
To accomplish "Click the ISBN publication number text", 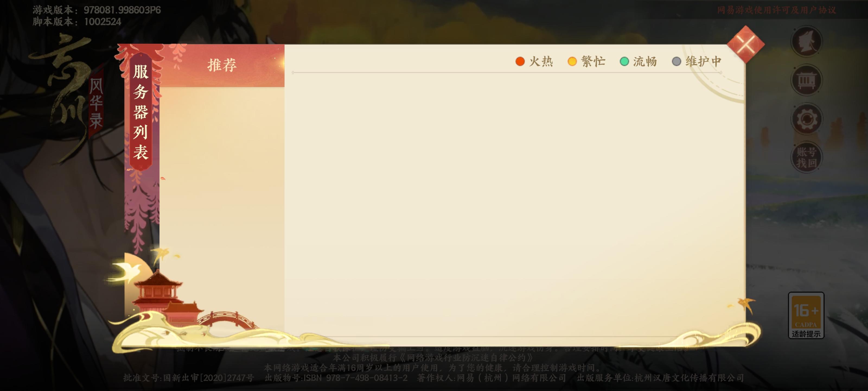I will coord(336,378).
